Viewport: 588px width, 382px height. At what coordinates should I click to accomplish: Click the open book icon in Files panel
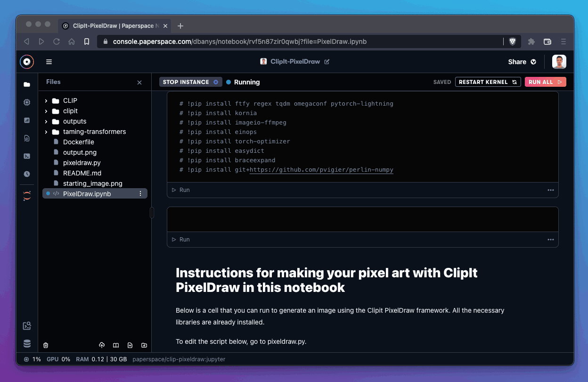tap(116, 345)
